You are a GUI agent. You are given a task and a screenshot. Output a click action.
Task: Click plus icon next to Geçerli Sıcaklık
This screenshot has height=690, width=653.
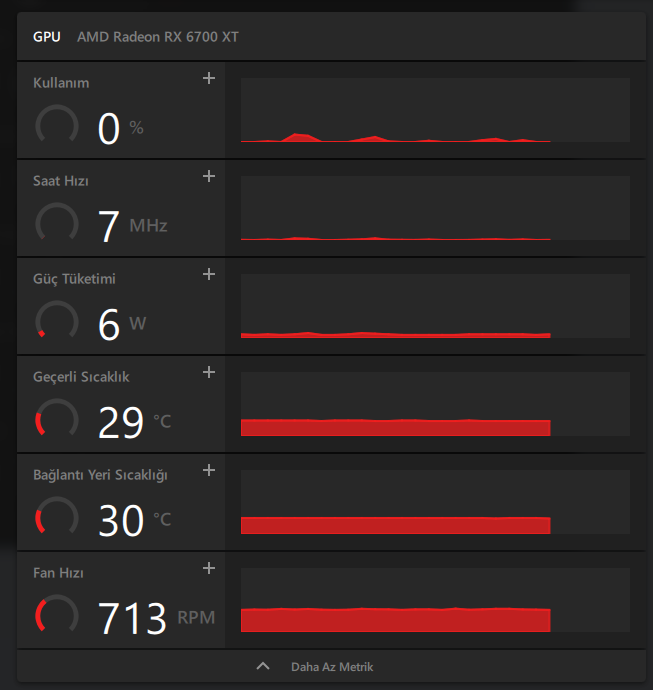click(209, 372)
